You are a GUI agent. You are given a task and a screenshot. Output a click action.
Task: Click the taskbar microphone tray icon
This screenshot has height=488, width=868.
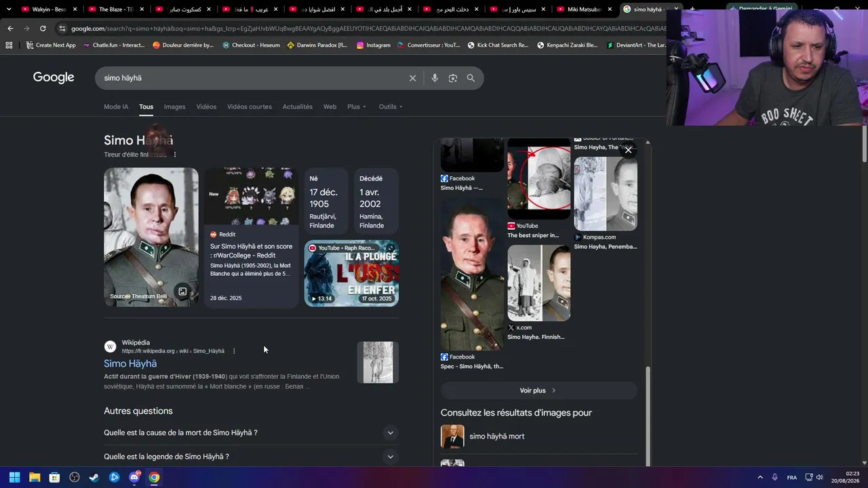(774, 477)
